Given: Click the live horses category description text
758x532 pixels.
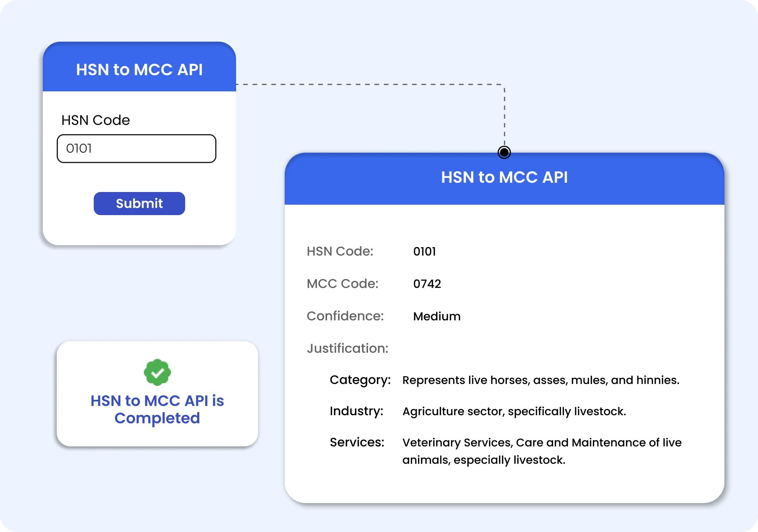Looking at the screenshot, I should [541, 380].
